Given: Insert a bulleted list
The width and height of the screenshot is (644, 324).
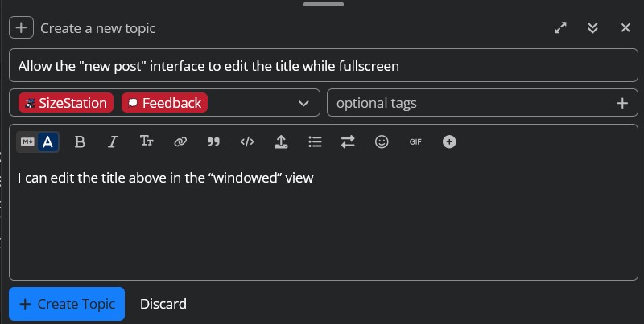Looking at the screenshot, I should point(315,142).
